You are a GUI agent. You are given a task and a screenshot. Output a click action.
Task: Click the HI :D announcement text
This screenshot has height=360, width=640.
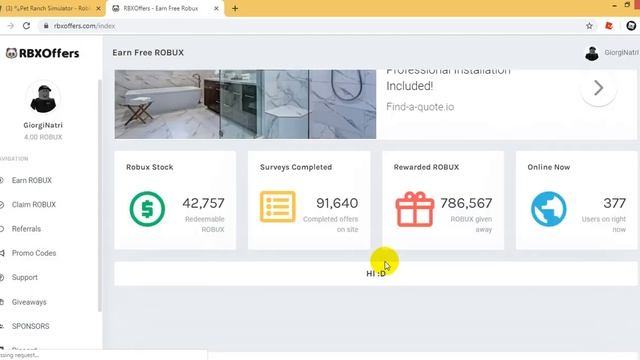pos(376,273)
